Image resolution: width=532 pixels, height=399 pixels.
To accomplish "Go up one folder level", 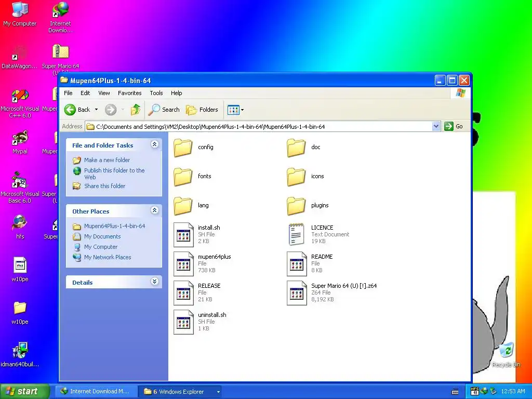I will (136, 110).
